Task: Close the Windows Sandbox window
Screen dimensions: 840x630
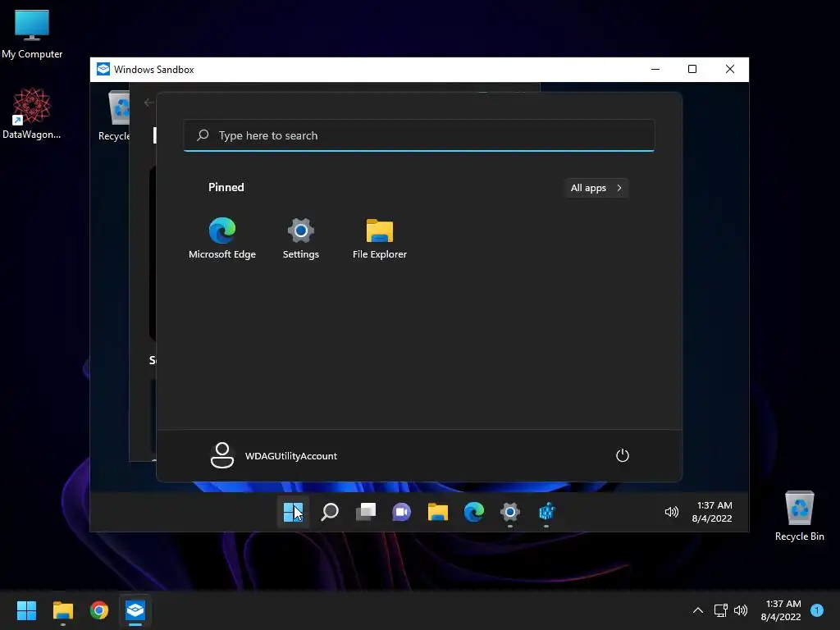Action: tap(729, 69)
